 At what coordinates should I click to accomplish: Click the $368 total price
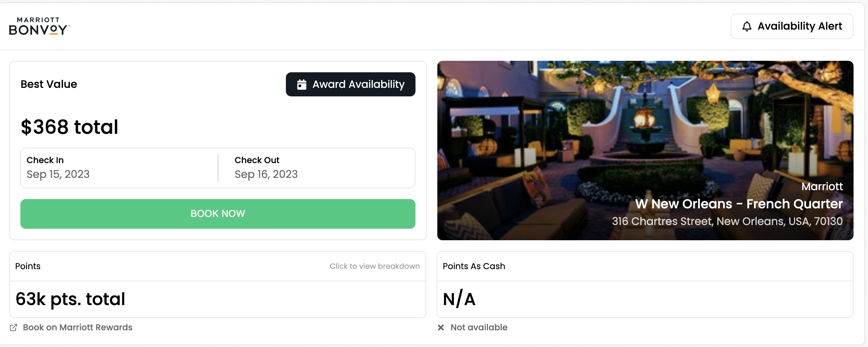[70, 127]
